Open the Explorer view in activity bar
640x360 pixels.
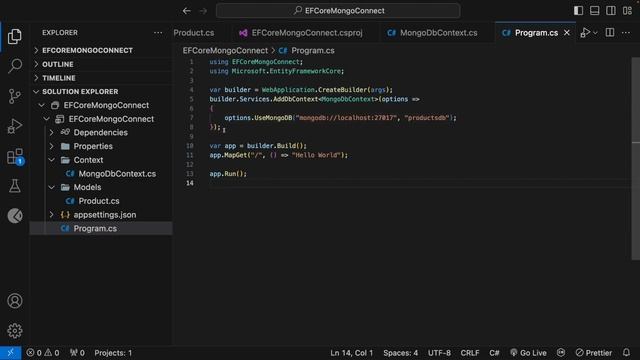(x=15, y=37)
